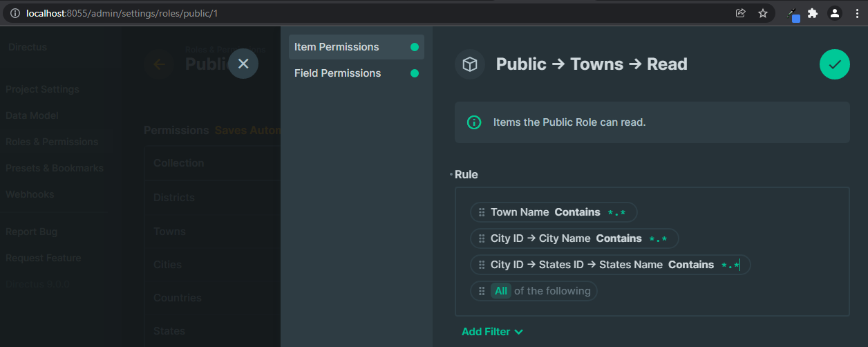Edit the States Name filter value
This screenshot has width=868, height=347.
(730, 265)
